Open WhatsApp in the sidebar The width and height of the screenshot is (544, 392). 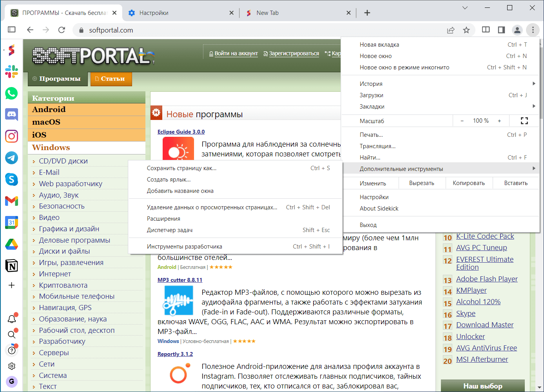click(x=12, y=93)
